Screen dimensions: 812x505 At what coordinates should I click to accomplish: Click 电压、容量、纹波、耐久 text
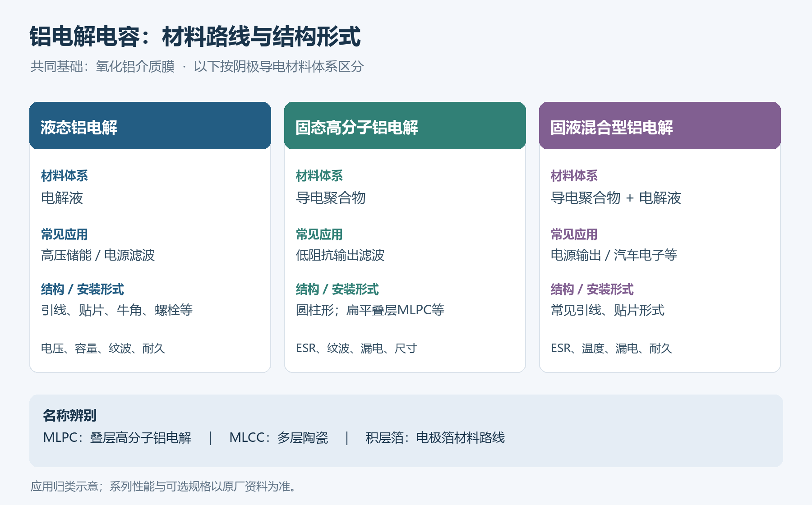[x=103, y=349]
